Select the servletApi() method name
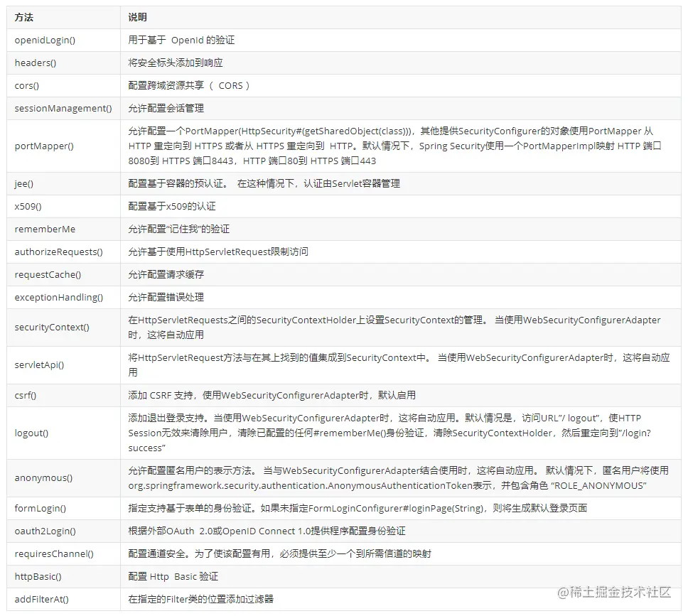 click(x=39, y=365)
